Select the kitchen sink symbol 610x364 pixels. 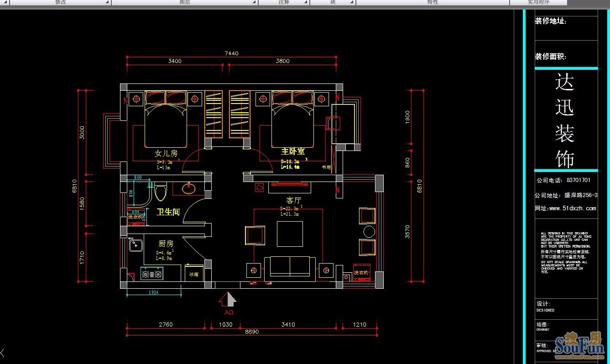pyautogui.click(x=136, y=245)
